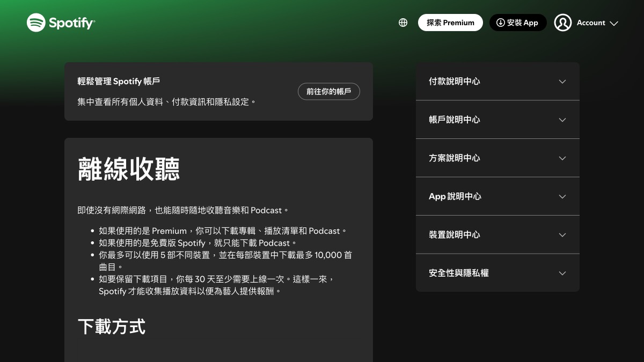Screen dimensions: 644x362
Task: Click the 探索 Premium button
Action: [x=450, y=23]
